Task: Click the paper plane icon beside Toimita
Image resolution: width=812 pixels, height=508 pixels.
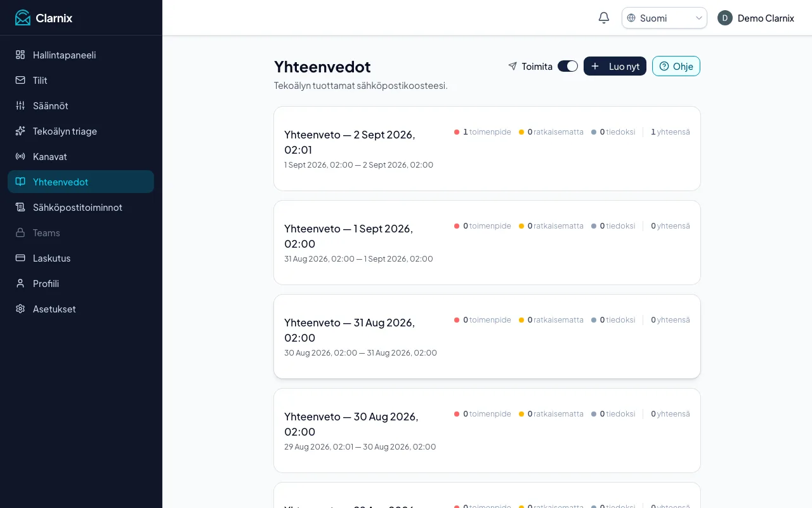Action: (513, 66)
